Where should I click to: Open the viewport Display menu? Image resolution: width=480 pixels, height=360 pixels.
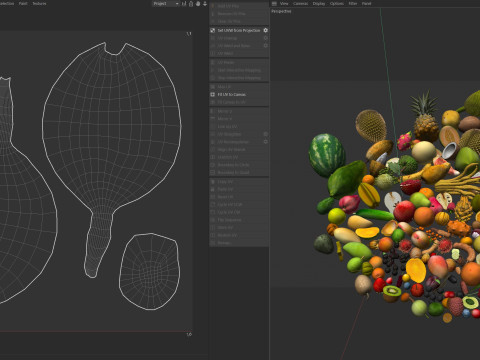pos(319,4)
